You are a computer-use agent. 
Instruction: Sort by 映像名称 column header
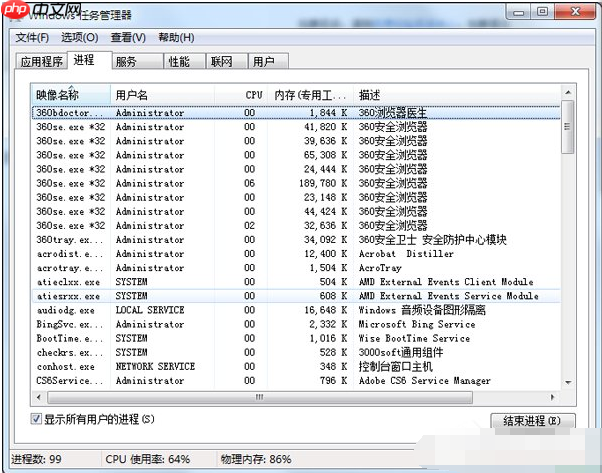[x=71, y=95]
